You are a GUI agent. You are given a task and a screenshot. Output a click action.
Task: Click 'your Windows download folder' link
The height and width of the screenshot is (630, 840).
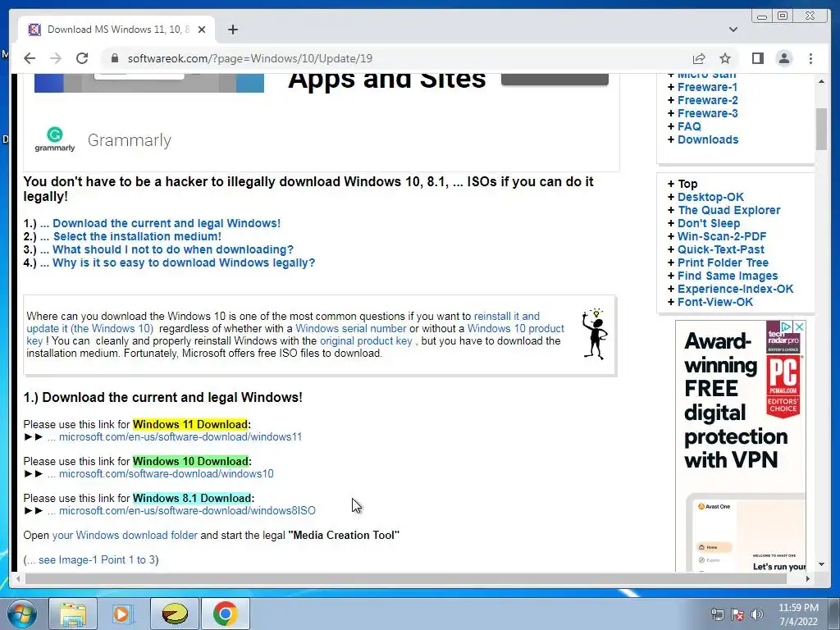click(125, 535)
